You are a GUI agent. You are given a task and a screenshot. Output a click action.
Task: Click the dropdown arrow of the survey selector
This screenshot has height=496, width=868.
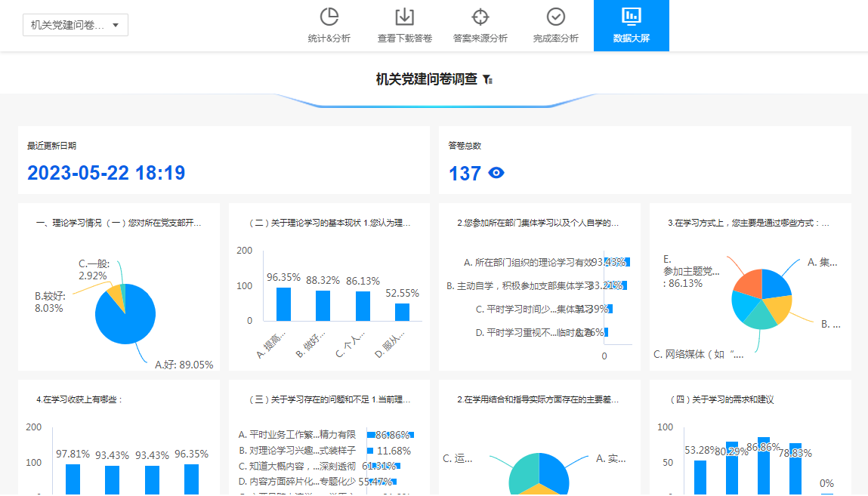[x=116, y=25]
